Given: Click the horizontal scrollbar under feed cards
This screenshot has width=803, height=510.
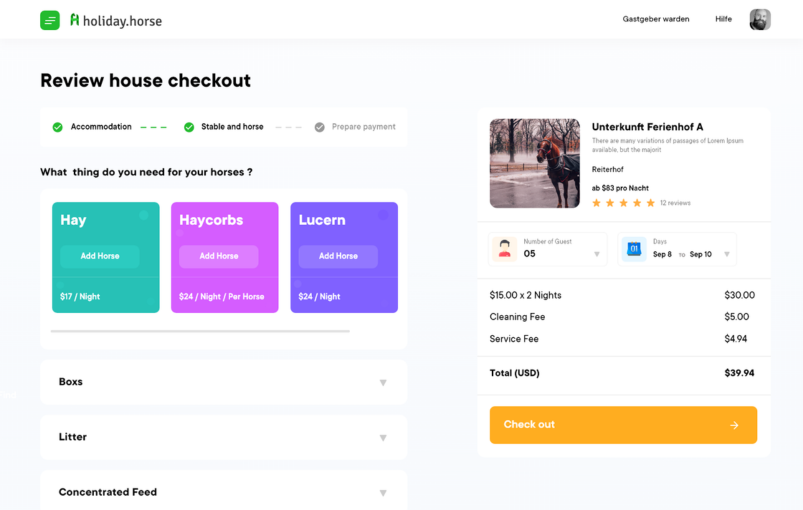Looking at the screenshot, I should 200,331.
